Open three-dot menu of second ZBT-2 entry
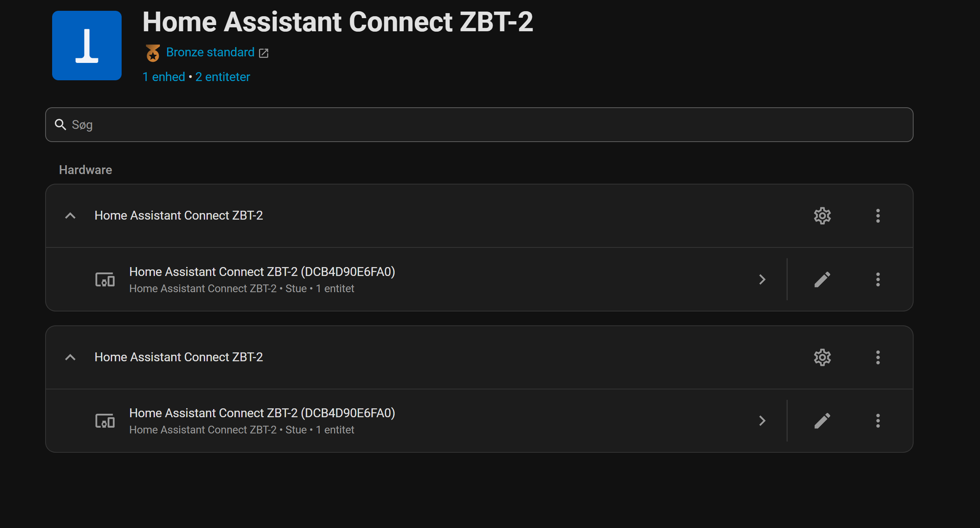This screenshot has height=528, width=980. [878, 357]
